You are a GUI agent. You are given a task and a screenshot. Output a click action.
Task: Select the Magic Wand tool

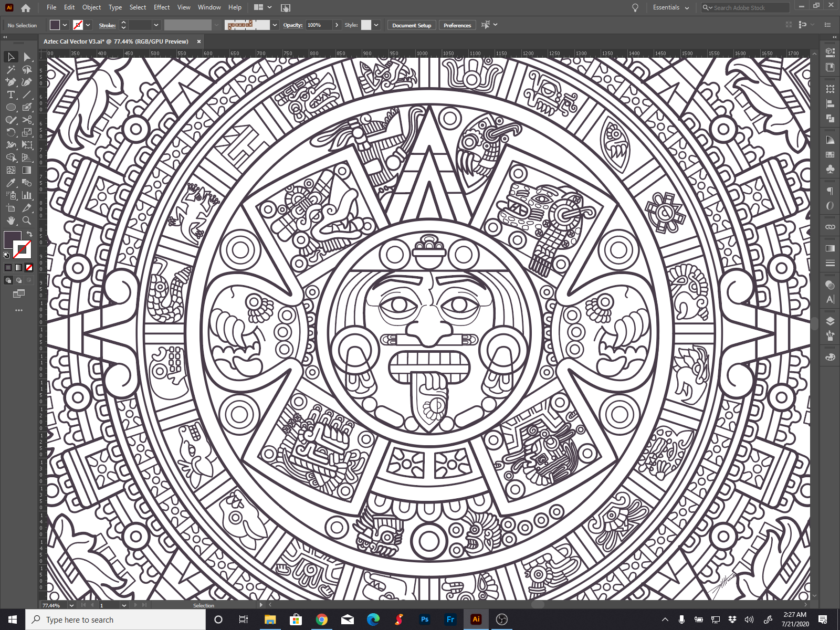pyautogui.click(x=11, y=69)
